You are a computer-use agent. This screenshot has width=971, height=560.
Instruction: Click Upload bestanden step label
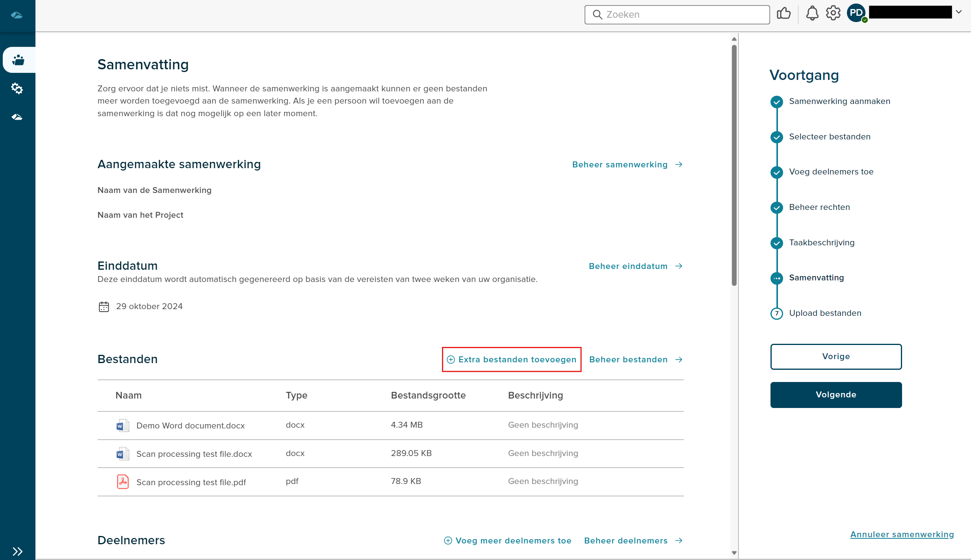click(825, 313)
